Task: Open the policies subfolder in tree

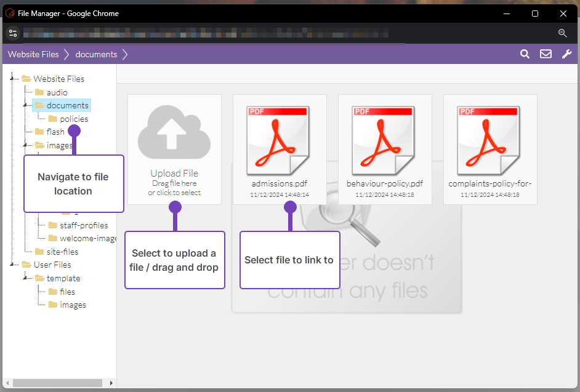Action: (74, 119)
